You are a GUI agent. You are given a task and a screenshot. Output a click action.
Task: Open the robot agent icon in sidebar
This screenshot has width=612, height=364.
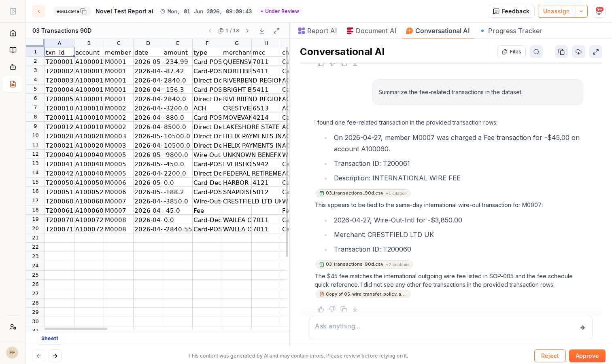13,67
